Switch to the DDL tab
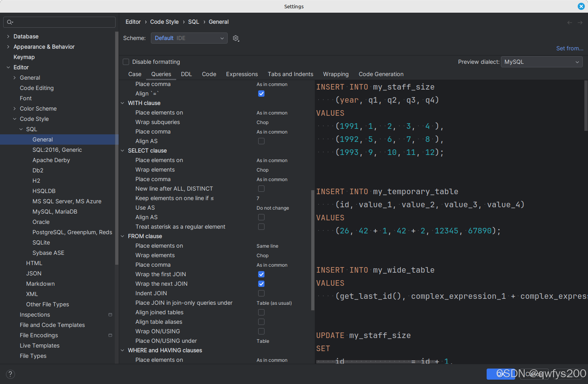Image resolution: width=588 pixels, height=384 pixels. (186, 74)
